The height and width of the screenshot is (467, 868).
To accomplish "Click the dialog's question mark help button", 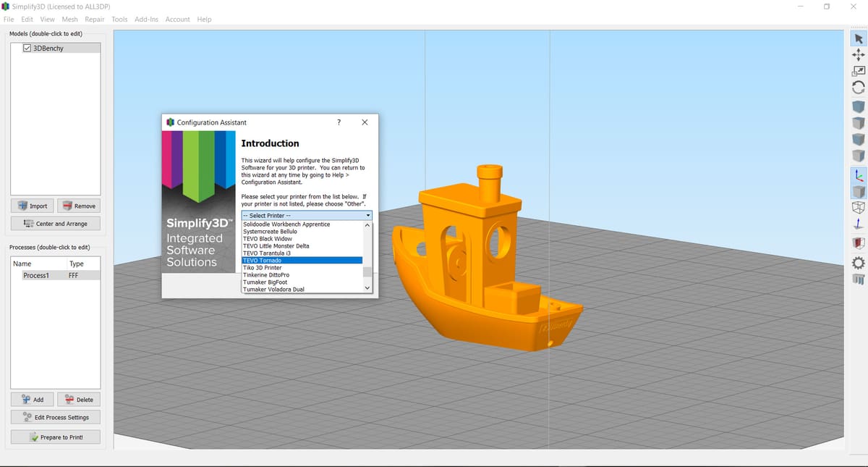I will 339,122.
